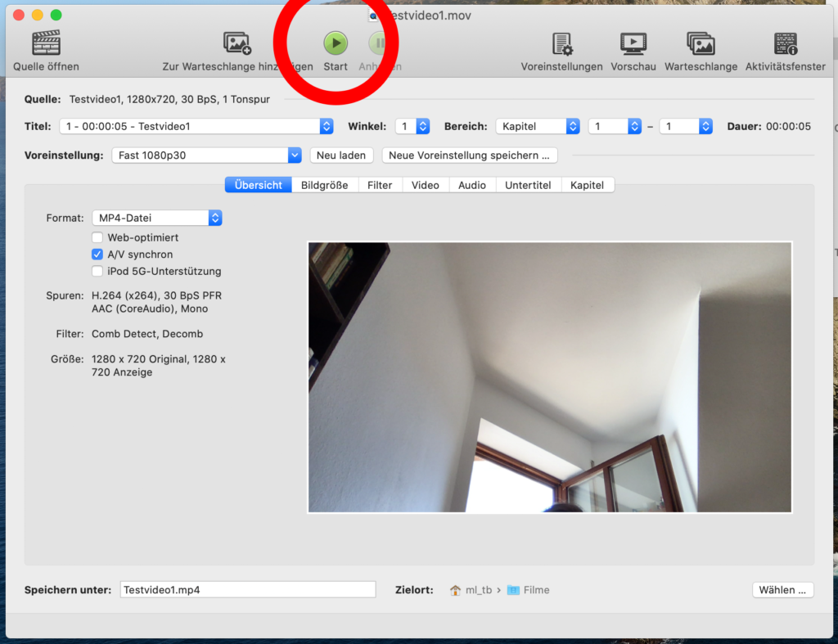Image resolution: width=838 pixels, height=644 pixels.
Task: Click the Quelle öffnen clapperboard icon
Action: click(46, 43)
